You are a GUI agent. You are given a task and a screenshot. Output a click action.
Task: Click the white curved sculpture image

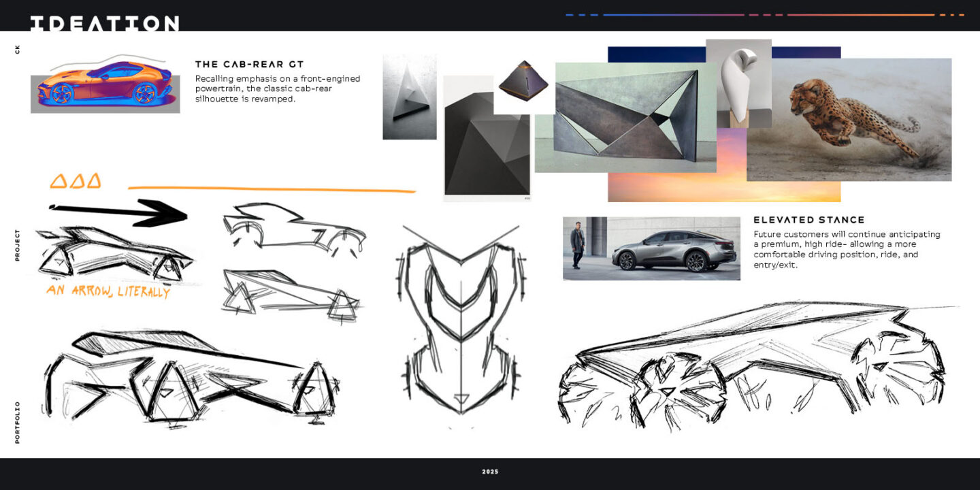coord(738,82)
